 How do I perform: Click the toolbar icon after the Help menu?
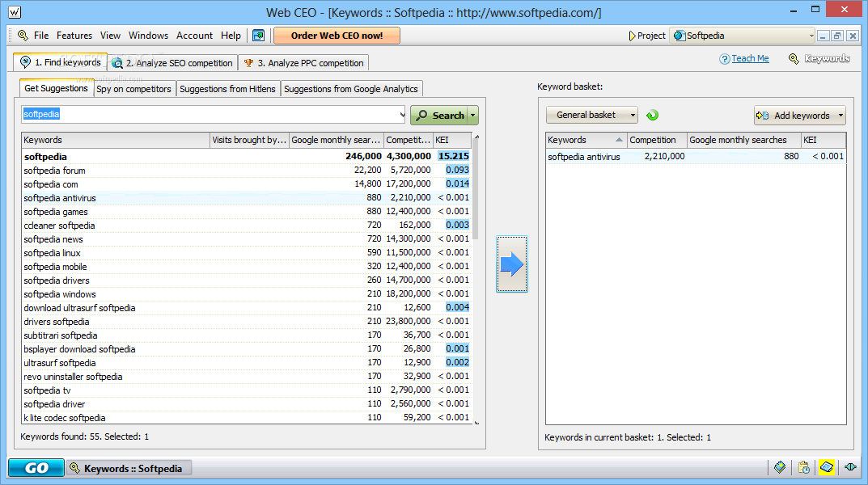259,36
